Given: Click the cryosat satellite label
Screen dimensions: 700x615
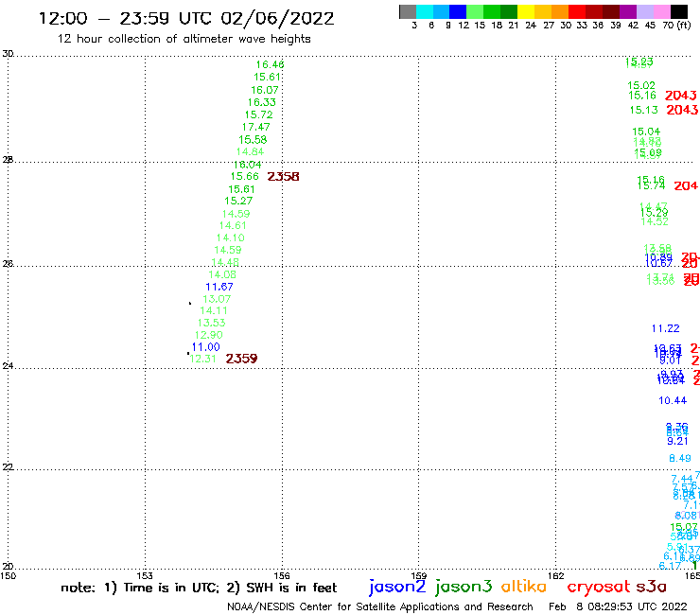Looking at the screenshot, I should coord(599,588).
